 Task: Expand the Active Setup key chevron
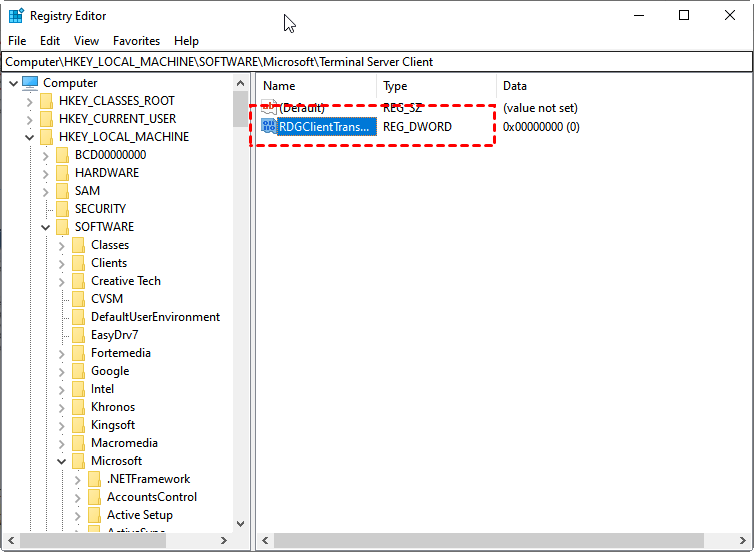click(x=77, y=515)
